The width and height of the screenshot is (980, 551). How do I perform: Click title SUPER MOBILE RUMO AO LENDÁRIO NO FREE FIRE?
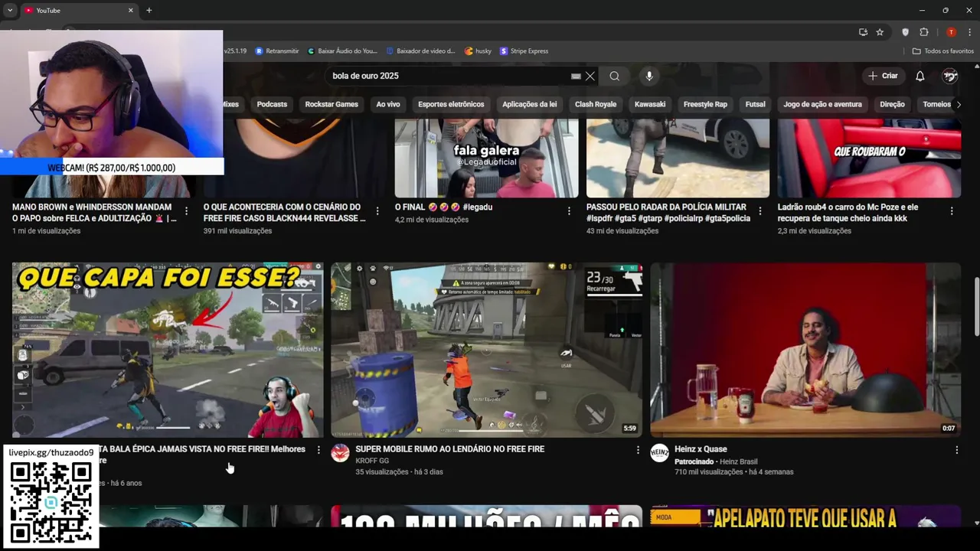450,449
